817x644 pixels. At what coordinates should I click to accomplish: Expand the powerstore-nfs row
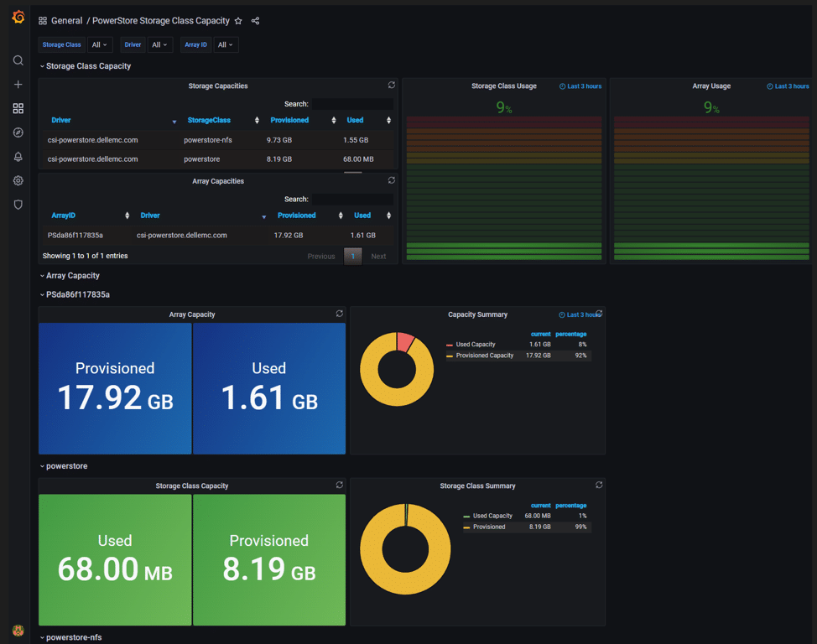click(70, 637)
